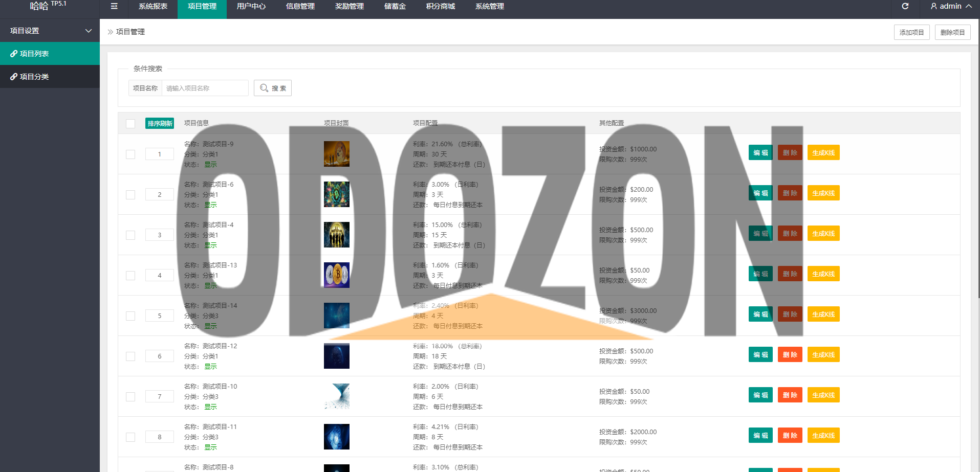Open the cover image of 测试项目-13
Screen dimensions: 980x472
click(337, 275)
